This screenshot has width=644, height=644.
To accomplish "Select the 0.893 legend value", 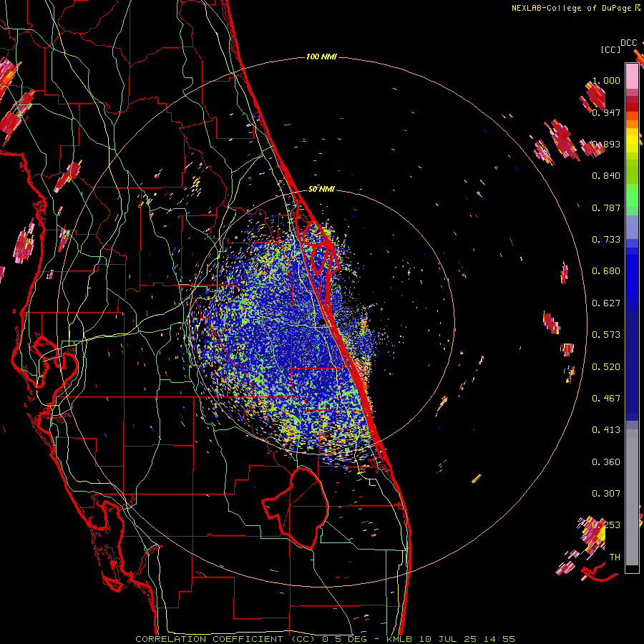I will click(606, 144).
